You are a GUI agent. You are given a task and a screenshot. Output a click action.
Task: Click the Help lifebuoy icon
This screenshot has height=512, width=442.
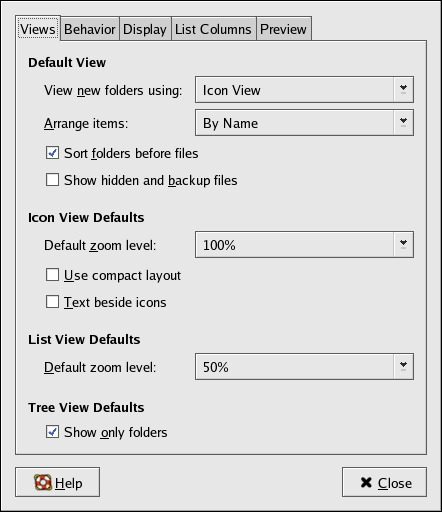pyautogui.click(x=43, y=482)
